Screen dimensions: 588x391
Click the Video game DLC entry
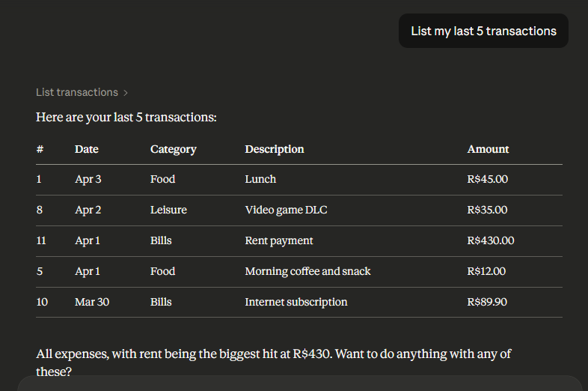[x=286, y=210]
